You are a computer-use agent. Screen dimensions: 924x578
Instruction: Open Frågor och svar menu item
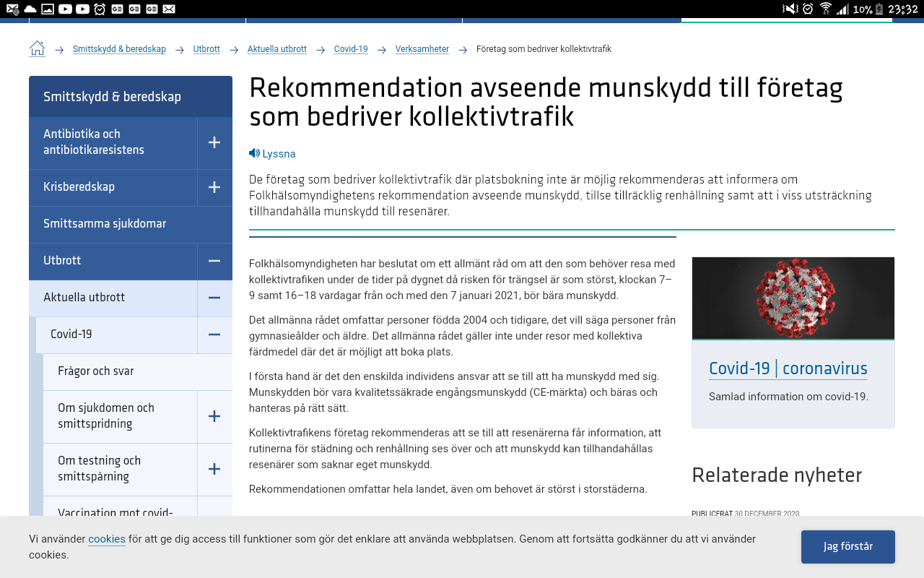[96, 371]
